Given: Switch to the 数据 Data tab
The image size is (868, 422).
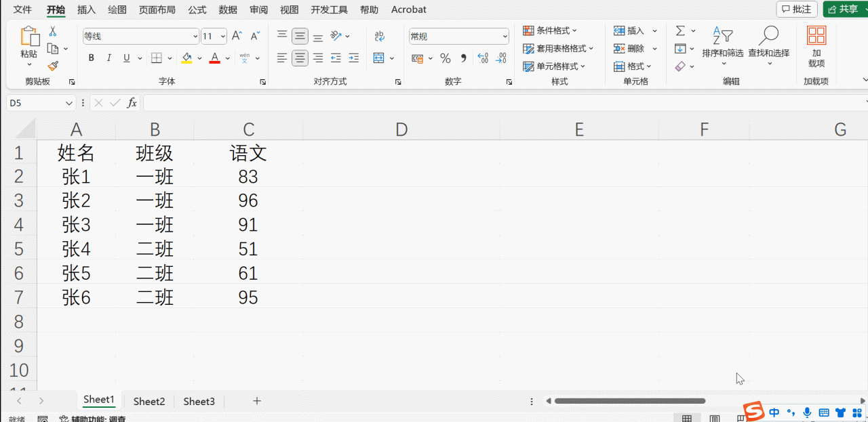Looking at the screenshot, I should pyautogui.click(x=228, y=9).
